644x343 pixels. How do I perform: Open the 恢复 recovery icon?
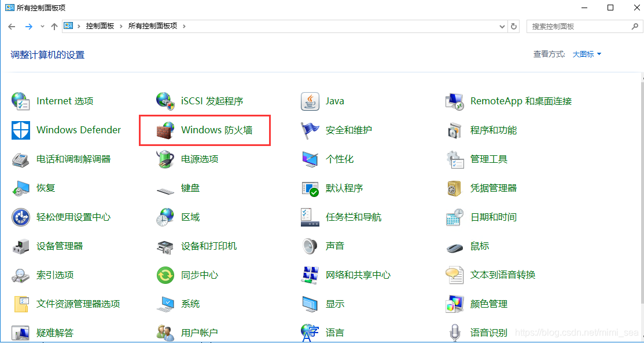(20, 188)
